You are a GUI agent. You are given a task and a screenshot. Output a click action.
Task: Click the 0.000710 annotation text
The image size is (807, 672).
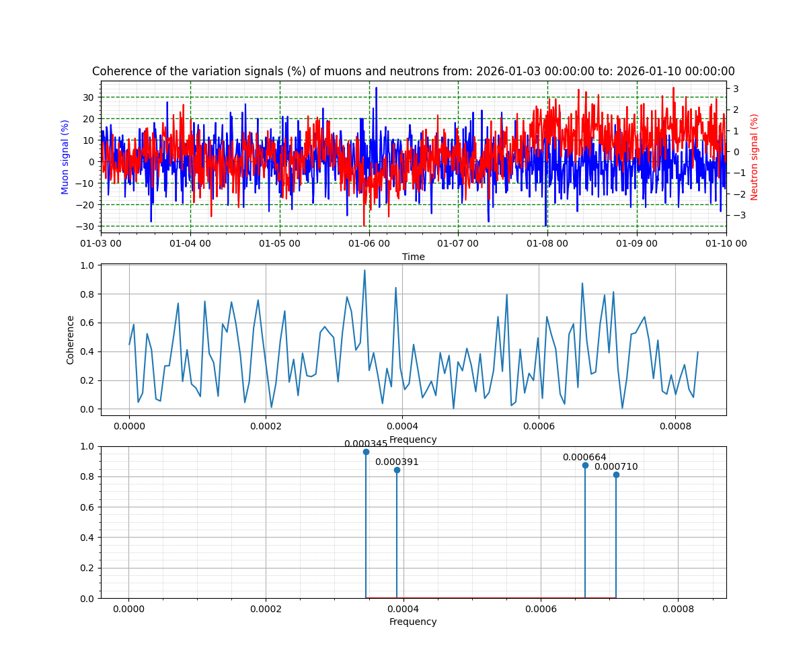coord(616,466)
